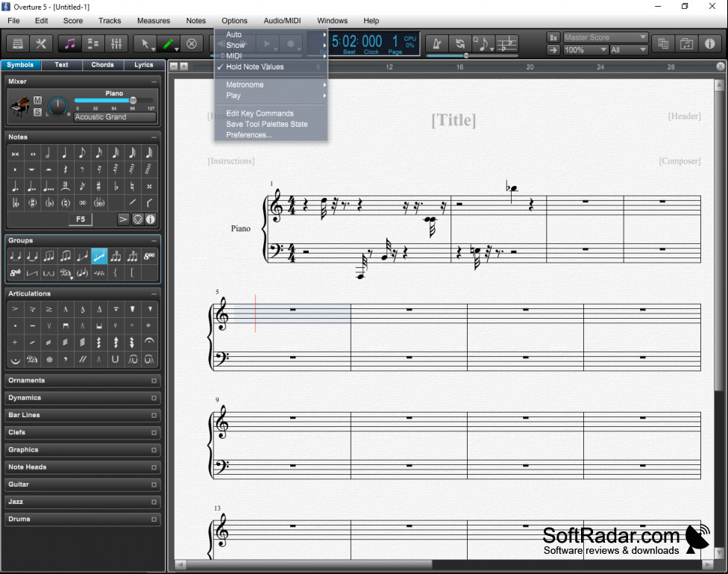Pick the natural accidental symbol
Image resolution: width=728 pixels, height=574 pixels.
[132, 187]
